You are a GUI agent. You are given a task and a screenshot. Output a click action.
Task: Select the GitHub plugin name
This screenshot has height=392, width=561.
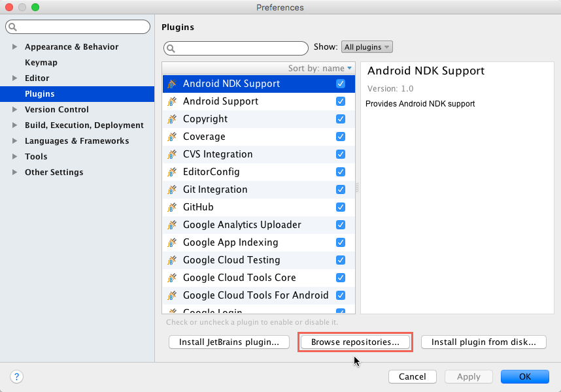point(198,207)
